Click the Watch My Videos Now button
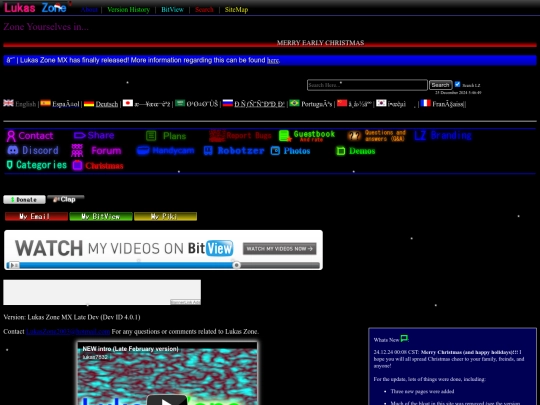The image size is (540, 405). [x=280, y=248]
